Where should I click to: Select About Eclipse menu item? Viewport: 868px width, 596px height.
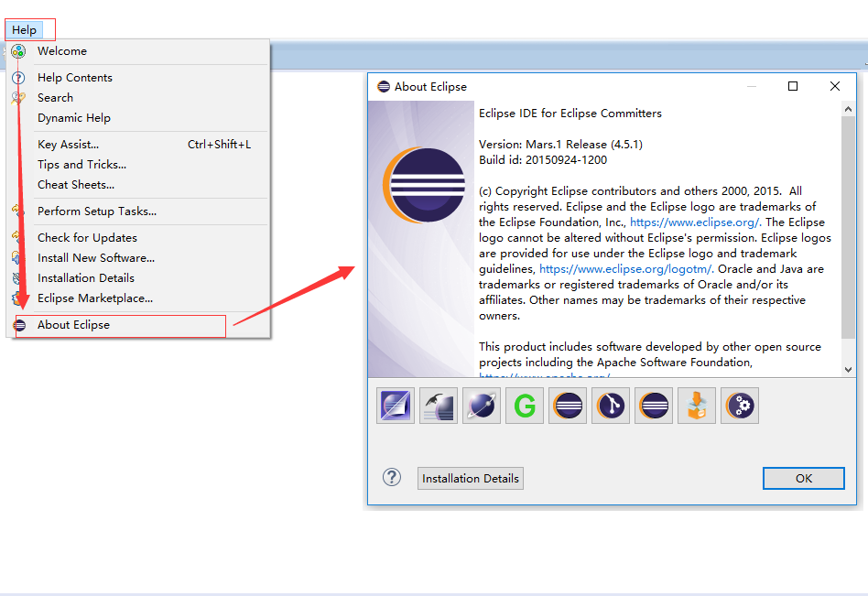pos(138,325)
